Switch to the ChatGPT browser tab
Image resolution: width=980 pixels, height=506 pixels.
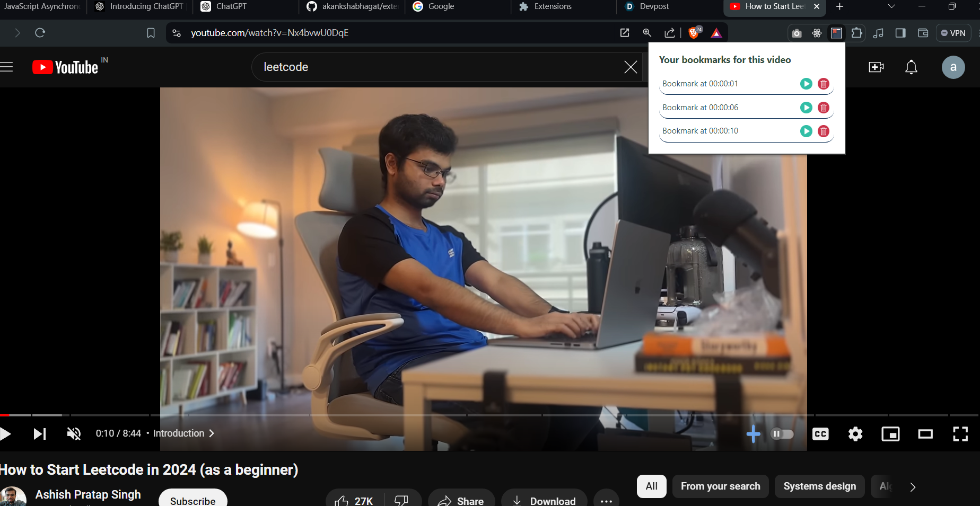[x=247, y=6]
